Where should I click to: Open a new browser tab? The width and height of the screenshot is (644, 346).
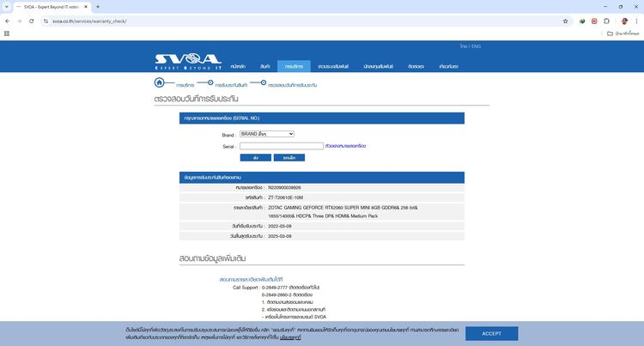tap(98, 6)
